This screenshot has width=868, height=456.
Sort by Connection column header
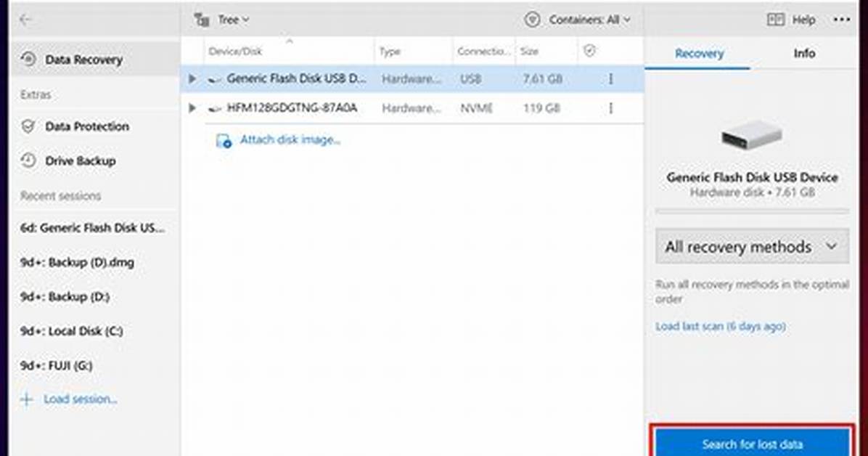(483, 51)
